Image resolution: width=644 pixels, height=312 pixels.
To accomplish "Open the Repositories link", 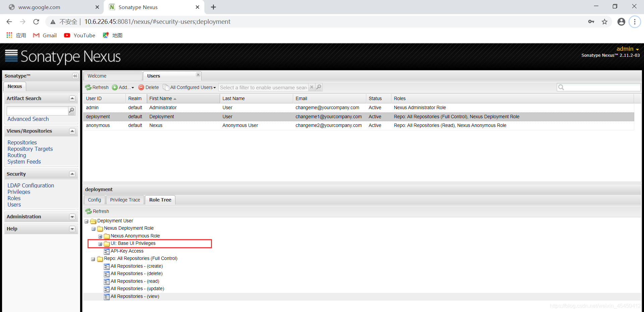I will (22, 142).
